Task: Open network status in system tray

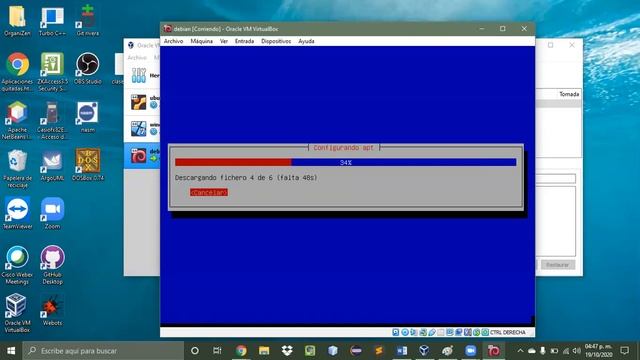Action: [x=565, y=351]
